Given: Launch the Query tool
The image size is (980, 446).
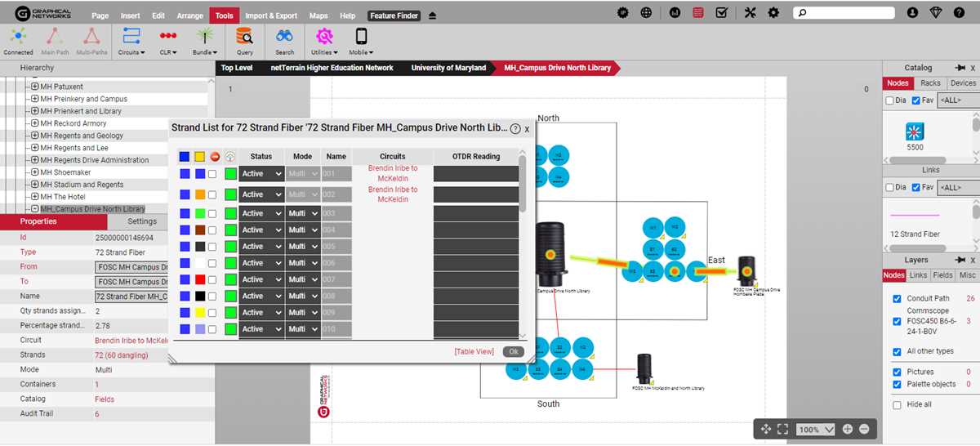Looking at the screenshot, I should click(244, 40).
